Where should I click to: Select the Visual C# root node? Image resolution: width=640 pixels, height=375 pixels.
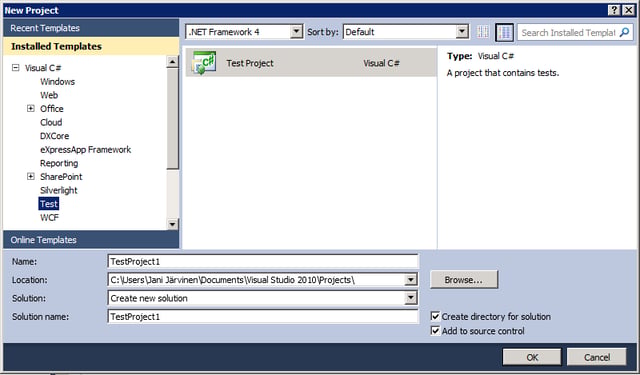(43, 68)
